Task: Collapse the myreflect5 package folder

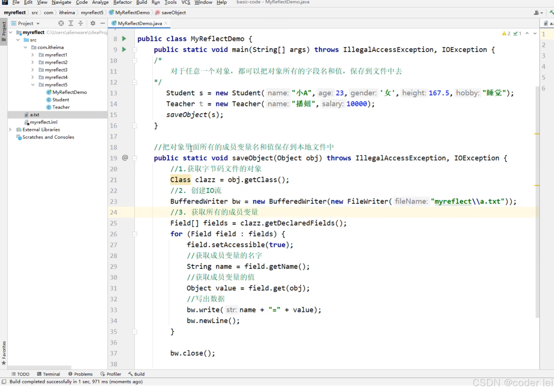Action: pos(33,85)
